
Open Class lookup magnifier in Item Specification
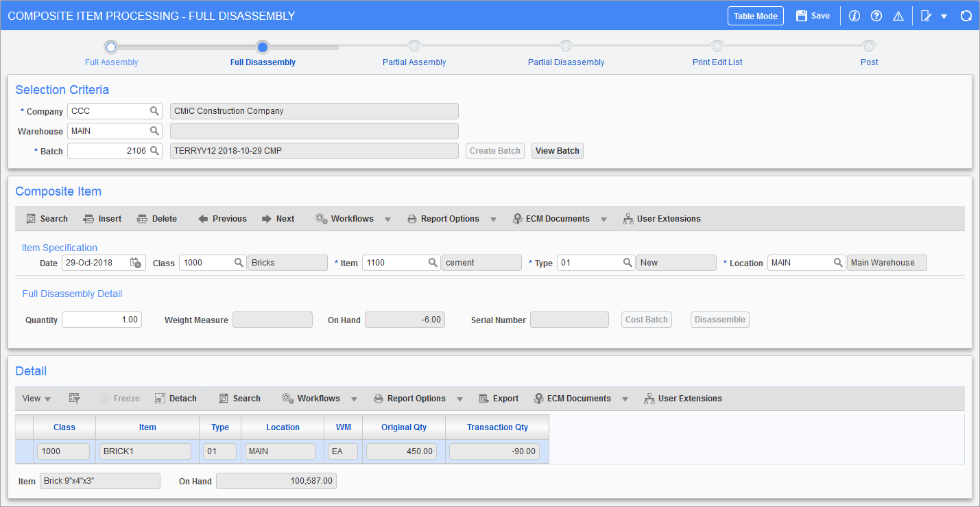239,263
